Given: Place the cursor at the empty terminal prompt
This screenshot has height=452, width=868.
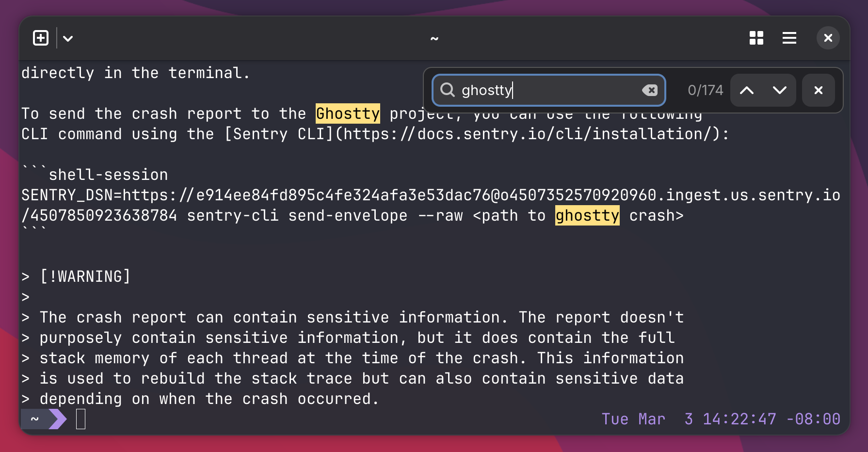Looking at the screenshot, I should tap(81, 419).
